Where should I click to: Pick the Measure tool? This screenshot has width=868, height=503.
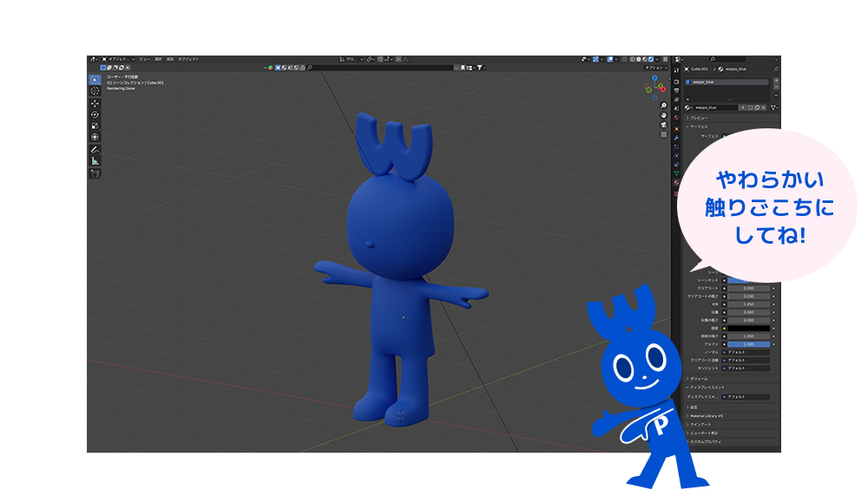click(95, 160)
